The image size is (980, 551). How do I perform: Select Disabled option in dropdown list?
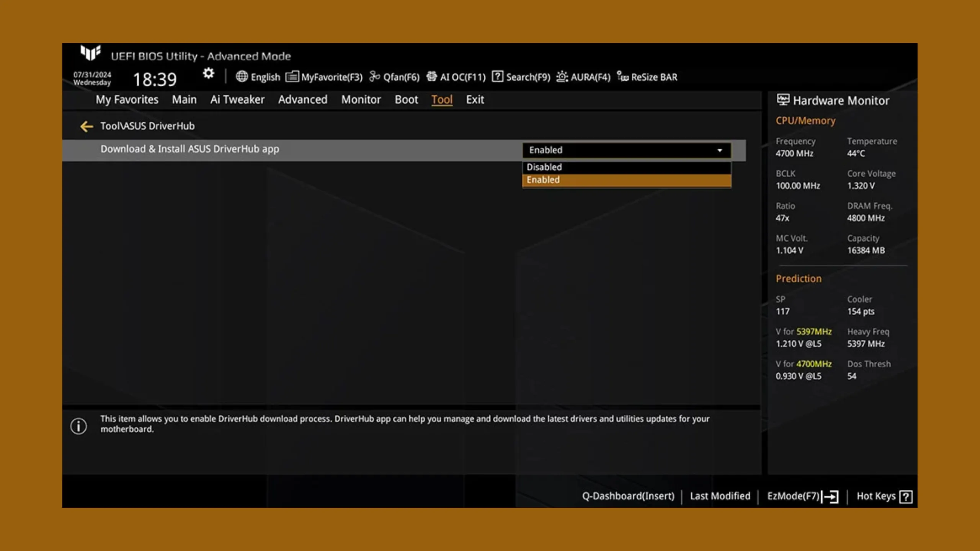pyautogui.click(x=626, y=167)
